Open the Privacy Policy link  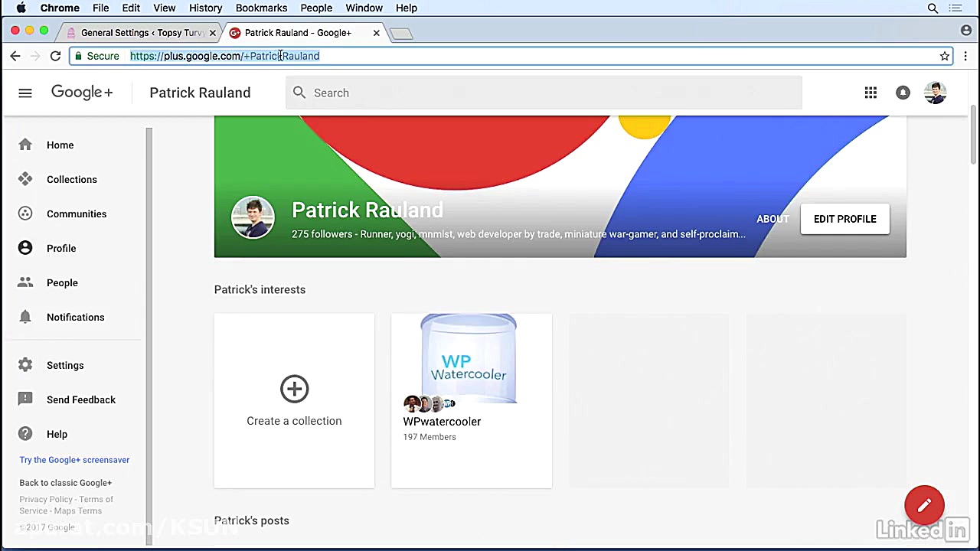point(46,499)
